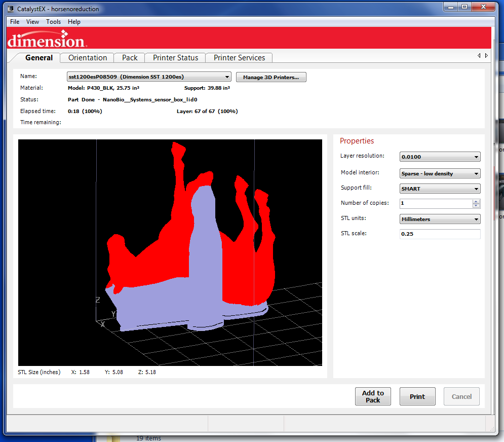Click '19 items' in the background window
This screenshot has width=504, height=442.
tap(148, 438)
